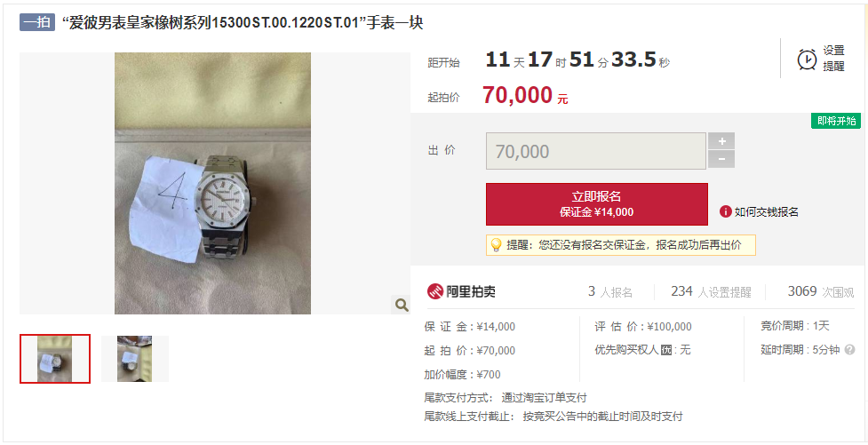Image resolution: width=868 pixels, height=445 pixels.
Task: Select the second watch thumbnail
Action: 134,359
